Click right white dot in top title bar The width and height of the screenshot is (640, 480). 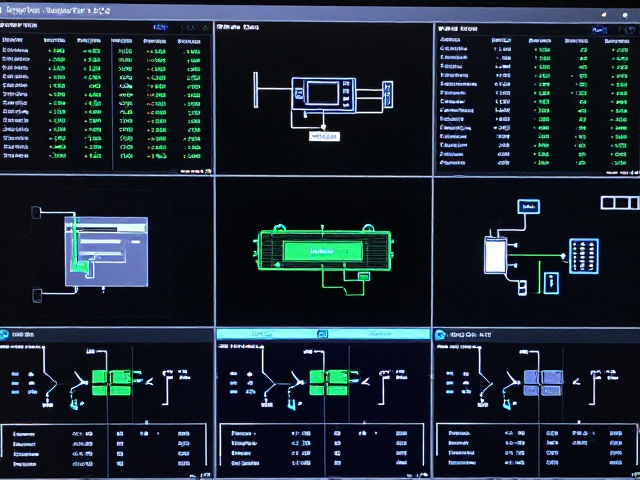coord(625,15)
